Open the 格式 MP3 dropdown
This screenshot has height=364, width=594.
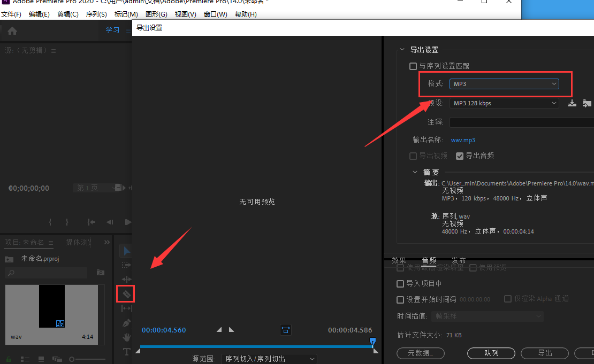(x=504, y=84)
